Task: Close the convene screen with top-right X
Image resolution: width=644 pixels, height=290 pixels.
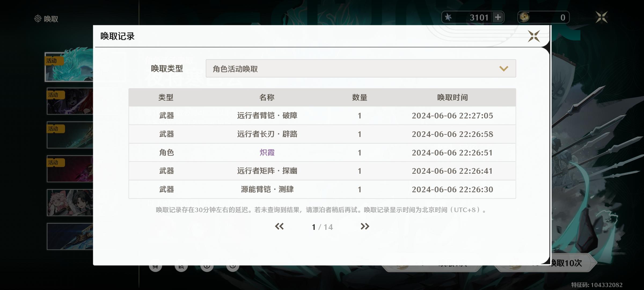Action: 602,17
